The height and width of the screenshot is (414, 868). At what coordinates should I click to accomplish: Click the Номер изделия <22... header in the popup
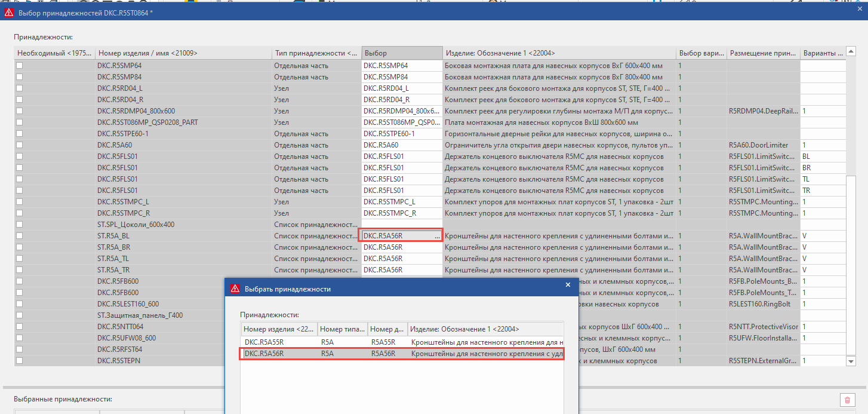point(279,329)
